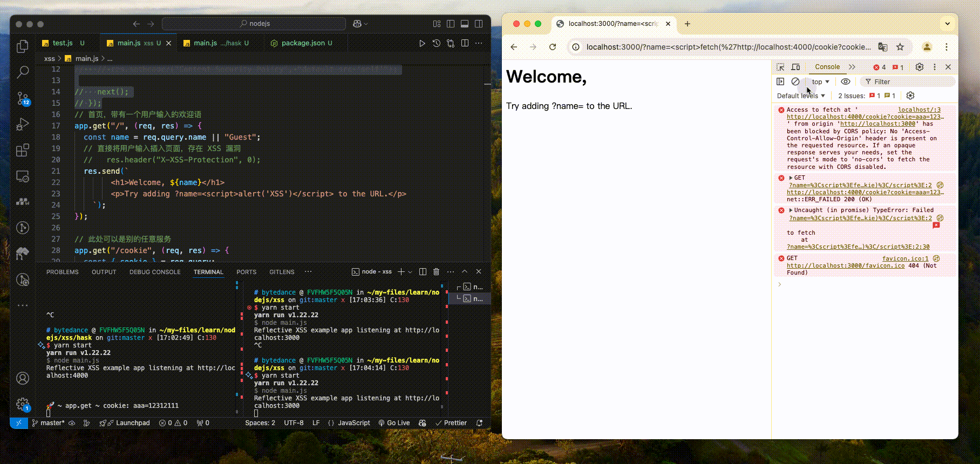
Task: Run the code with play icon
Action: tap(422, 43)
